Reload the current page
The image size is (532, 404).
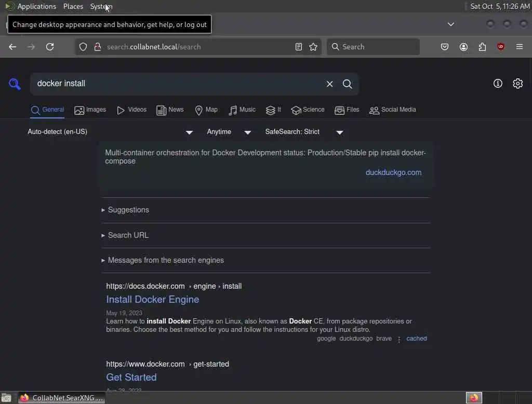click(50, 47)
